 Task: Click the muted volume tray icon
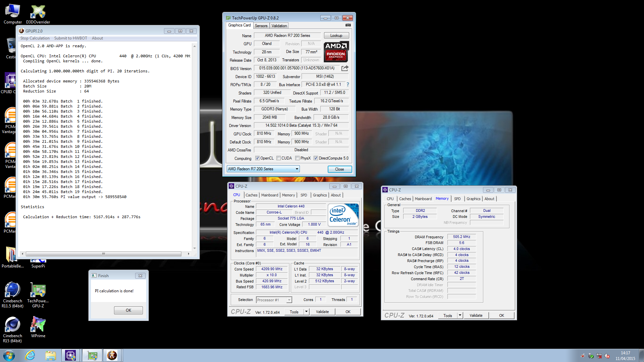(607, 356)
